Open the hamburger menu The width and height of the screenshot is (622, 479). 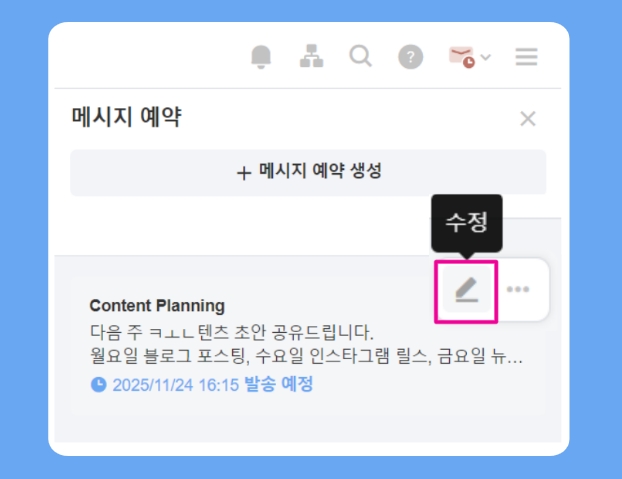tap(526, 57)
